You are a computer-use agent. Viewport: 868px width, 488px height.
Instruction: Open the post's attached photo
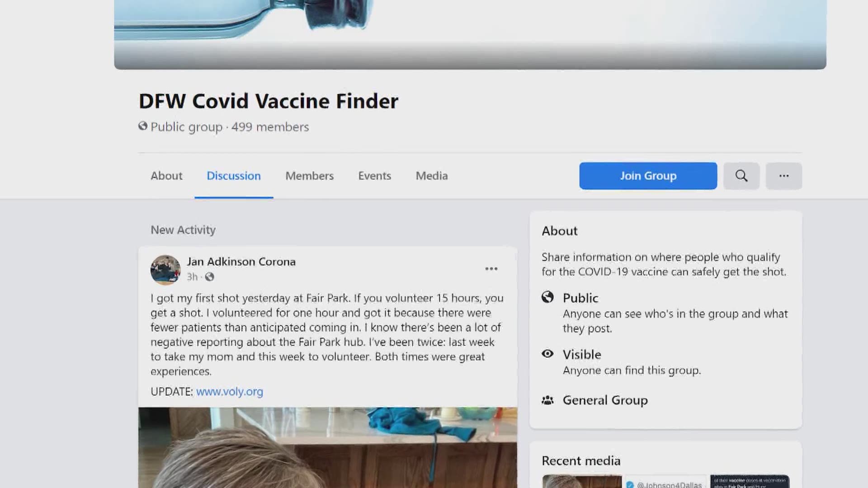(328, 447)
